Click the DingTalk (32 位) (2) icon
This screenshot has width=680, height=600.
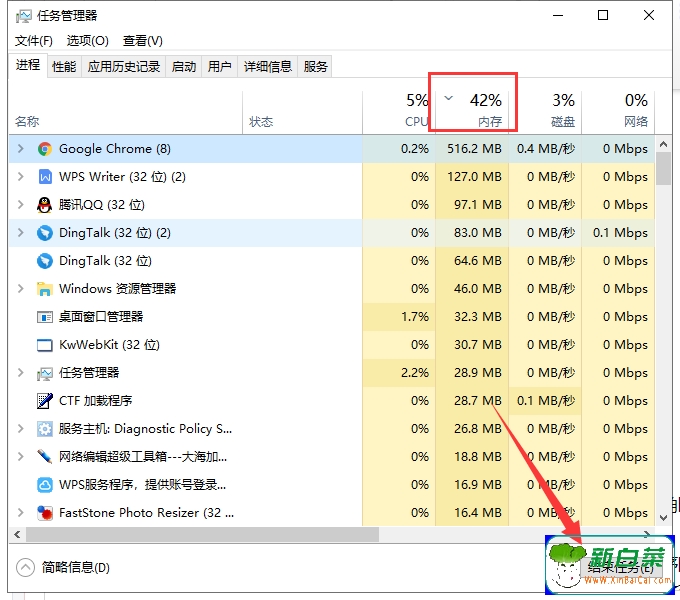tap(45, 233)
